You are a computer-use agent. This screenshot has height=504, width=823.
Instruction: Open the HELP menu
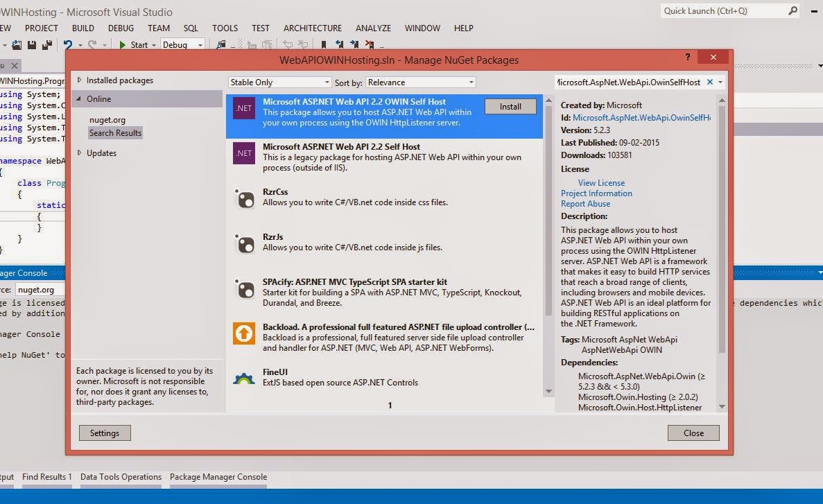click(463, 28)
